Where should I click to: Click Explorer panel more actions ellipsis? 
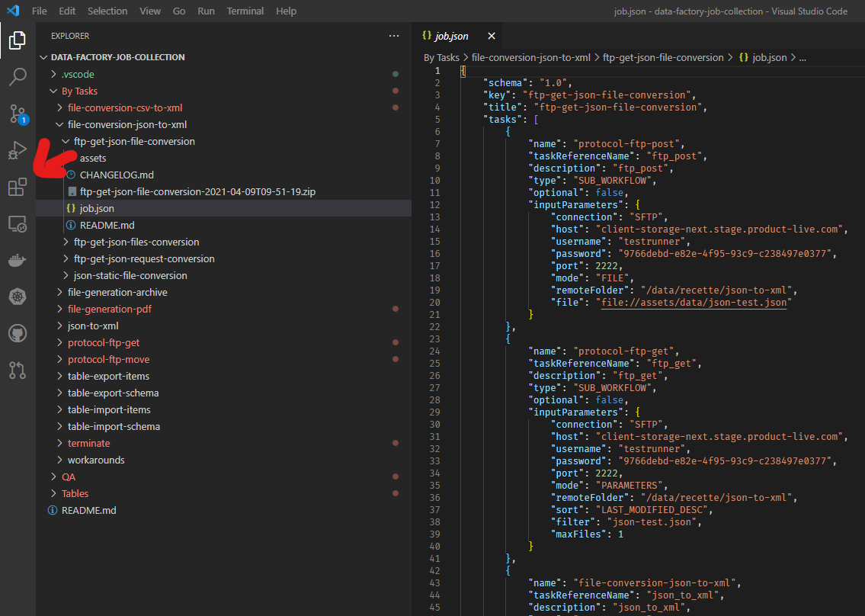pos(394,36)
